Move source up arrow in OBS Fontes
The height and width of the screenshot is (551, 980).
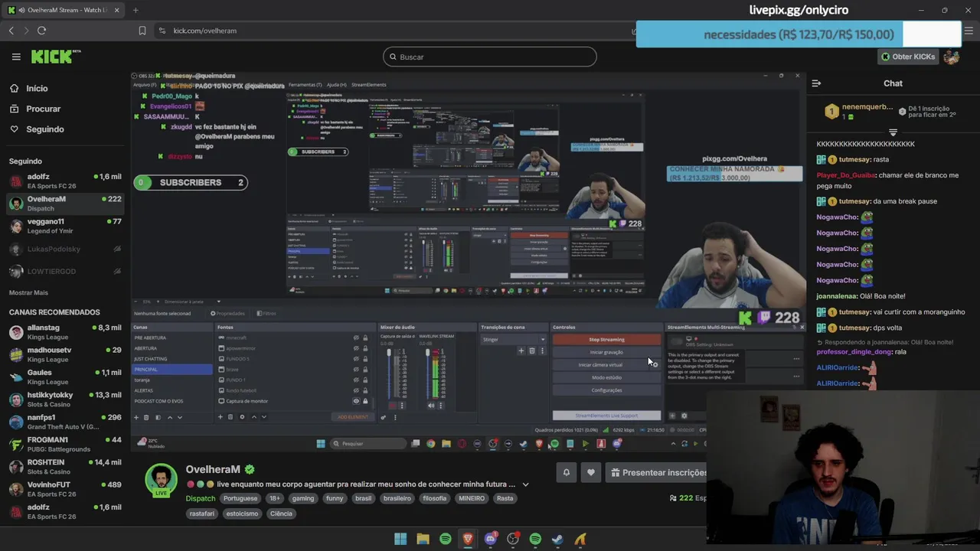254,417
